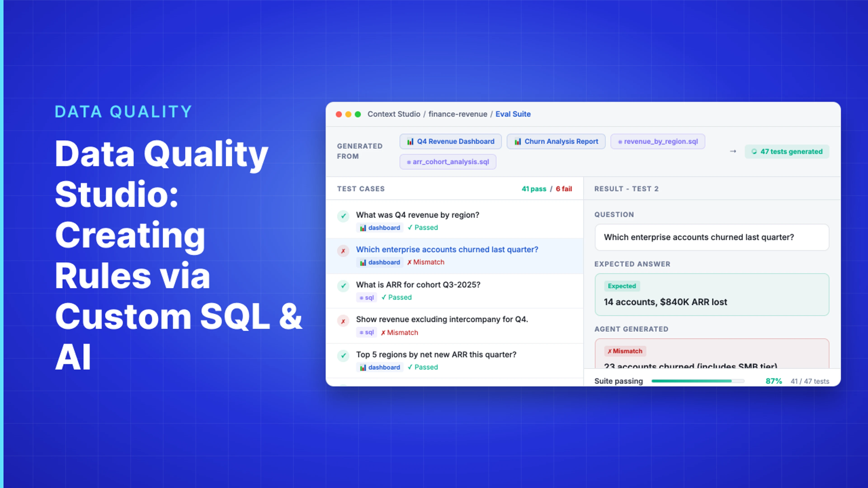Click the EXPECTED ANSWER heading
868x488 pixels.
pos(632,264)
